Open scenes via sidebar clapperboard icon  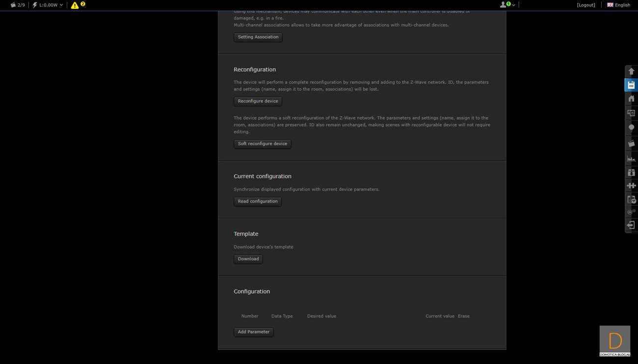[x=631, y=144]
